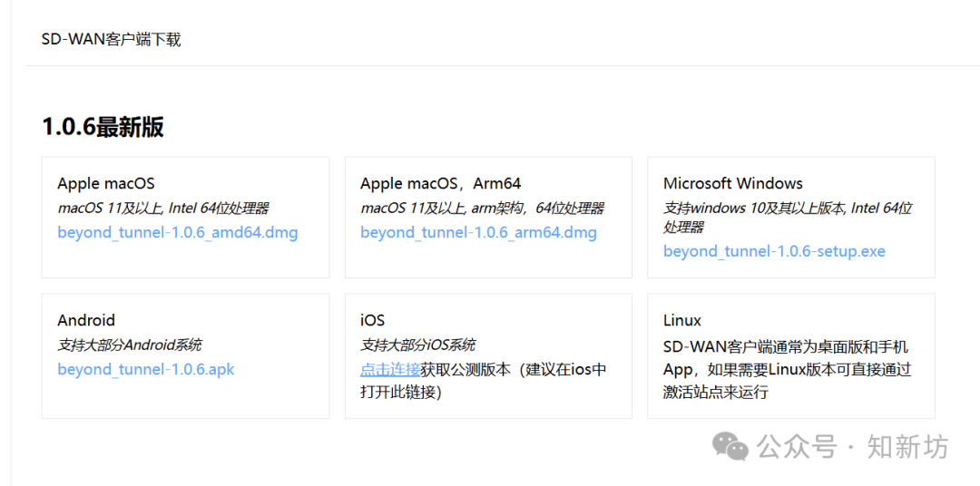980x486 pixels.
Task: Download beyond_tunnel-1.0.6-setup.exe for Windows
Action: [774, 251]
